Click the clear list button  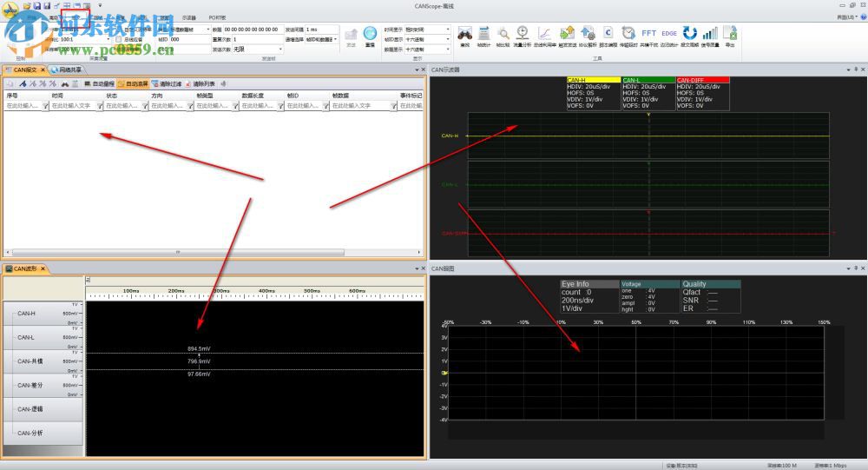(201, 83)
